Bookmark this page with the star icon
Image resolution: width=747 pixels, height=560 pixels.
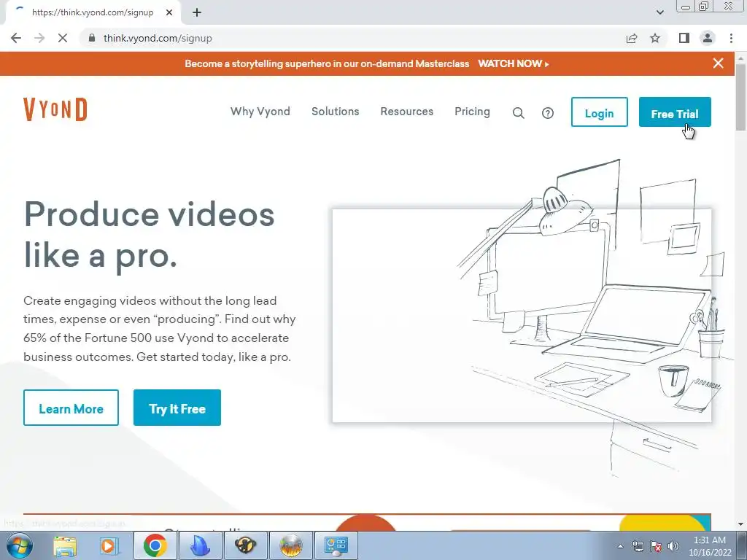655,38
